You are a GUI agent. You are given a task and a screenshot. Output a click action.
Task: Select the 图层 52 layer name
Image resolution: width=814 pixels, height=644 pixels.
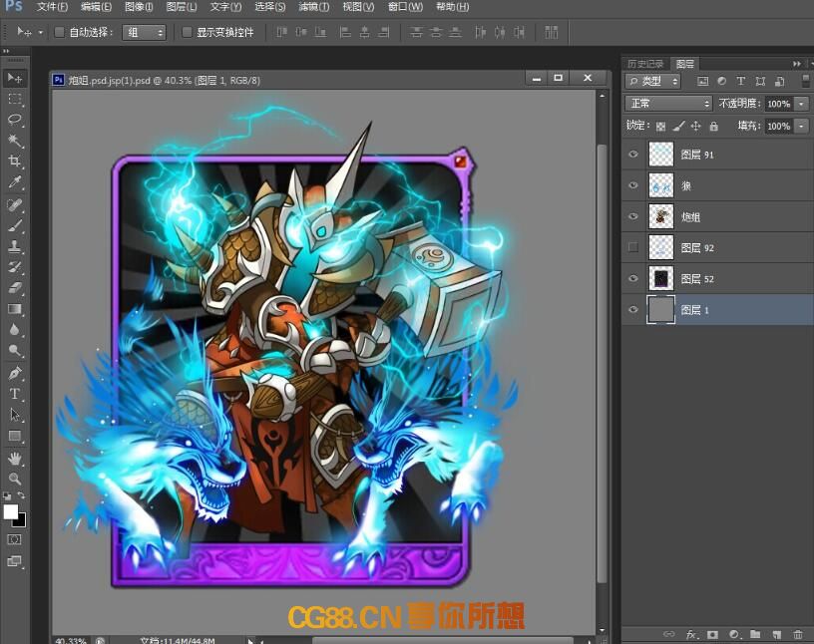[697, 279]
